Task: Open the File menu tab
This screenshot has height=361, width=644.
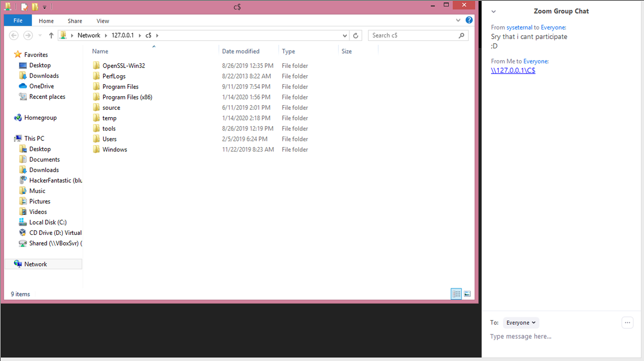Action: 18,20
